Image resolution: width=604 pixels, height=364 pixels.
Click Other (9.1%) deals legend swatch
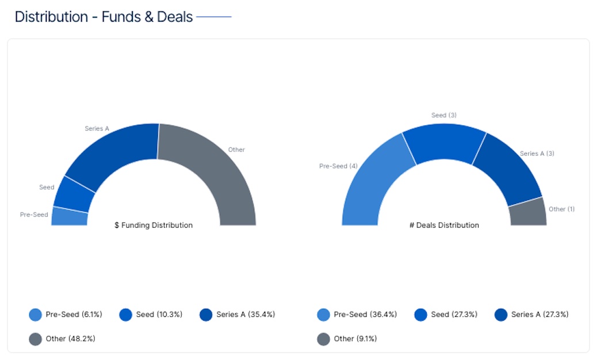(x=323, y=339)
